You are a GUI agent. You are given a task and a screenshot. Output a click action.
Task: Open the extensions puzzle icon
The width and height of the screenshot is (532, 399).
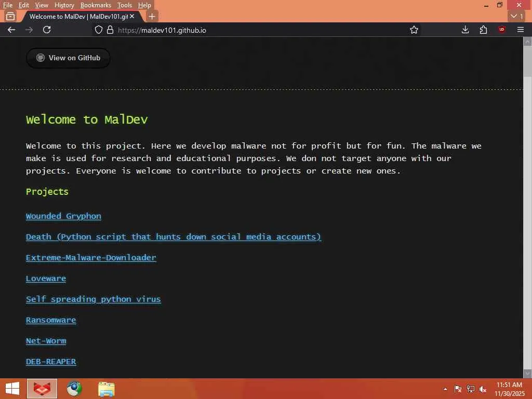(484, 30)
